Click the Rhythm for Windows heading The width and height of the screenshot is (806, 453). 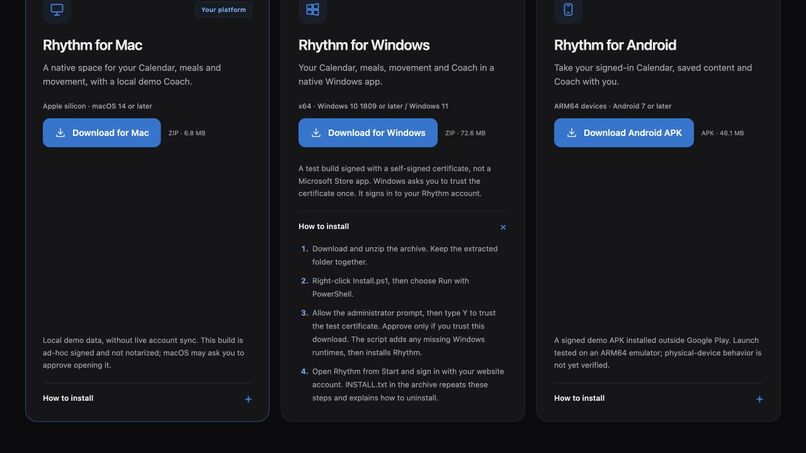[x=364, y=45]
